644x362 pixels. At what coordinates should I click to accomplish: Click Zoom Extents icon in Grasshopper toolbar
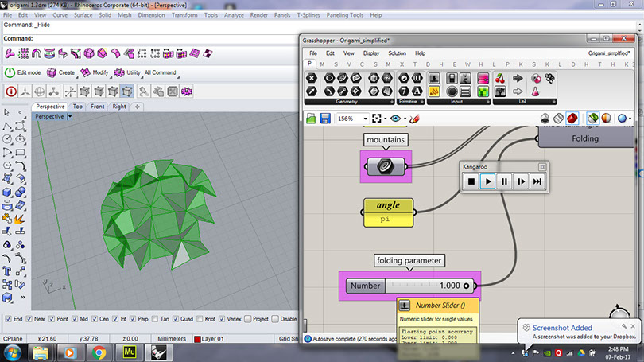pyautogui.click(x=377, y=119)
